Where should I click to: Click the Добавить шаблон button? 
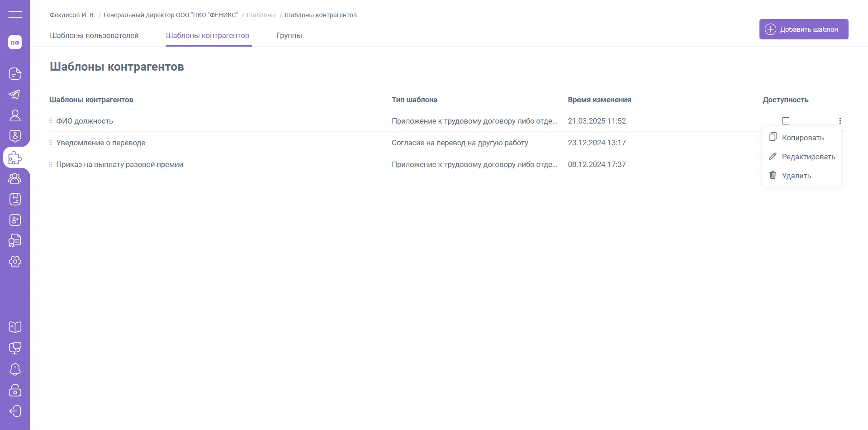(803, 29)
